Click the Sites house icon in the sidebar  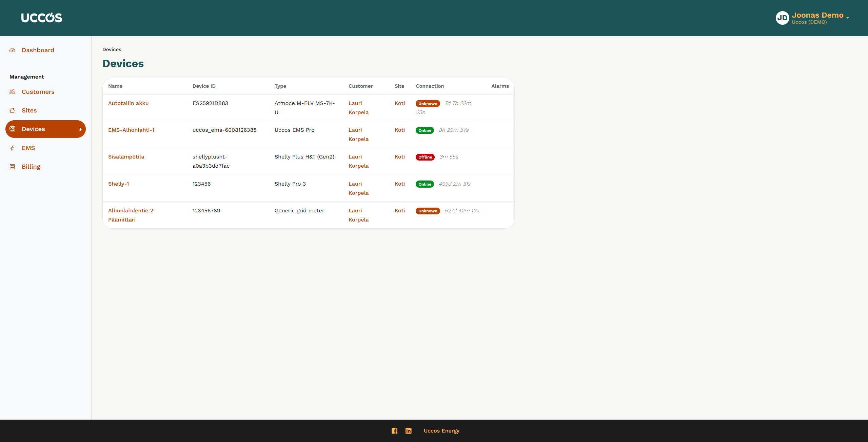(x=12, y=110)
